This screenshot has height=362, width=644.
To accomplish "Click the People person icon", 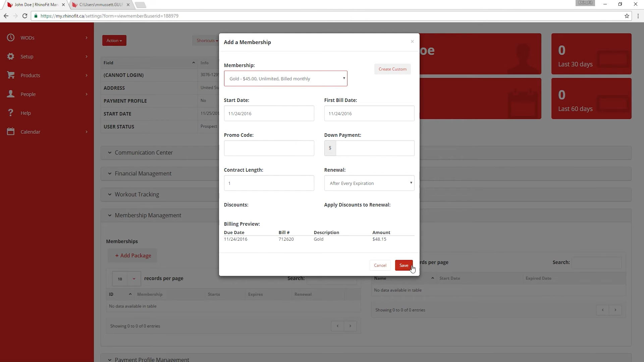I will click(x=11, y=94).
